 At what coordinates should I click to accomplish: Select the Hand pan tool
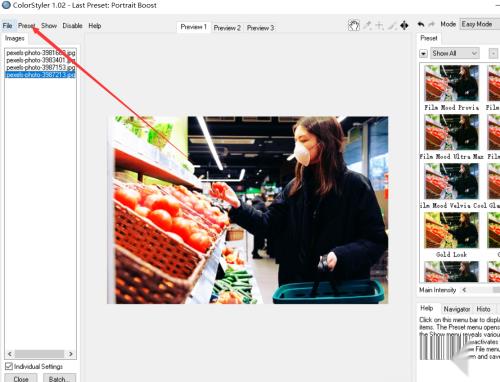point(354,25)
